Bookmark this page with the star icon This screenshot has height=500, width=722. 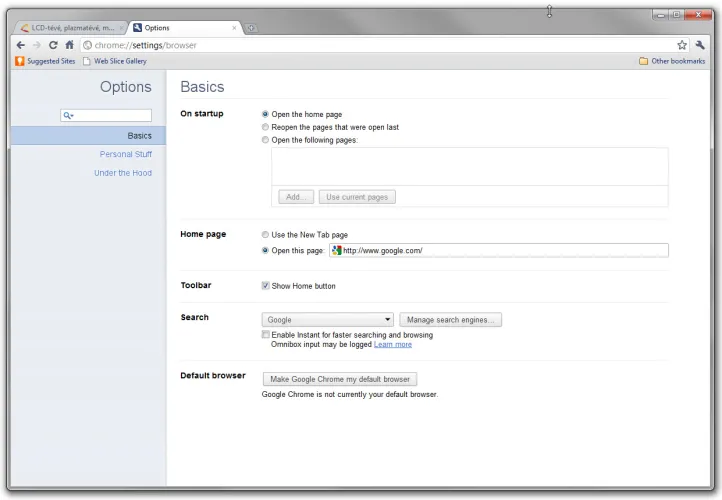(682, 45)
